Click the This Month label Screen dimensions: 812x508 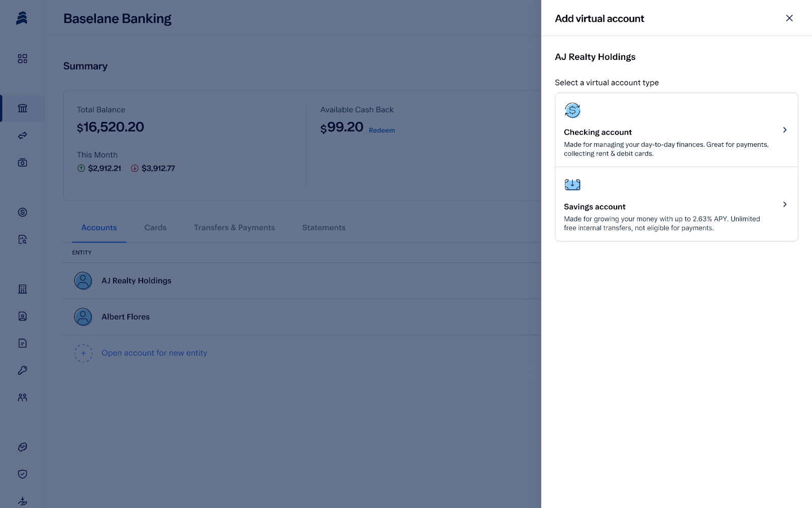(x=97, y=155)
